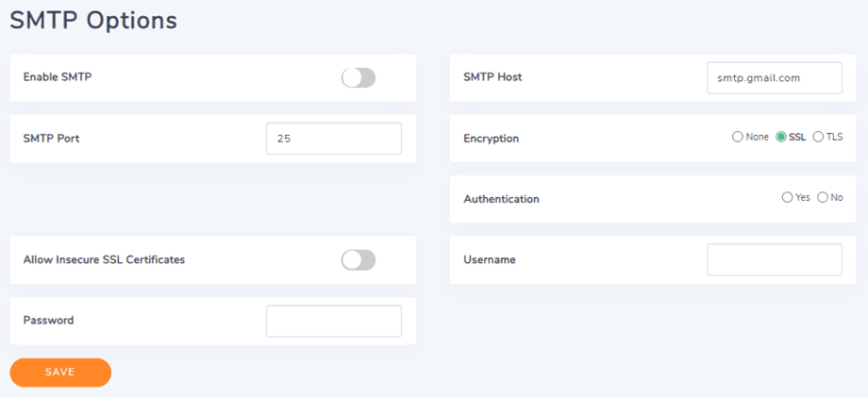This screenshot has height=398, width=868.
Task: Click the 'Authentication' label text
Action: click(501, 199)
